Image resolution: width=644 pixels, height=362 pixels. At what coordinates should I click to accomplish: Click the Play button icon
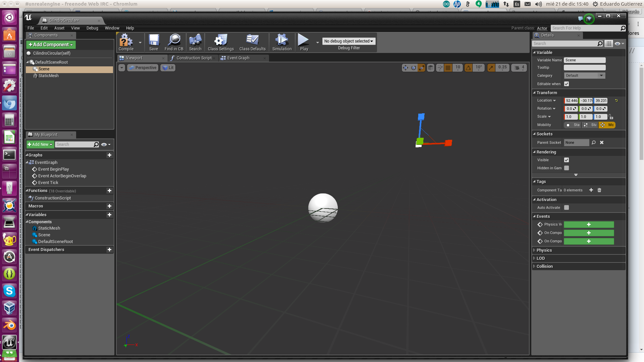pyautogui.click(x=303, y=40)
